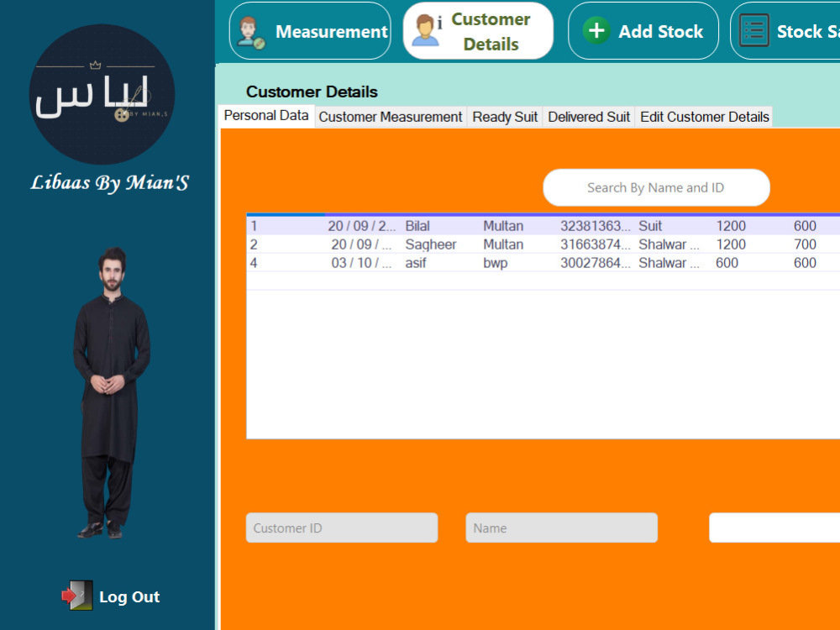Switch to the Edit Customer Details tab
Viewport: 840px width, 630px height.
click(x=705, y=117)
